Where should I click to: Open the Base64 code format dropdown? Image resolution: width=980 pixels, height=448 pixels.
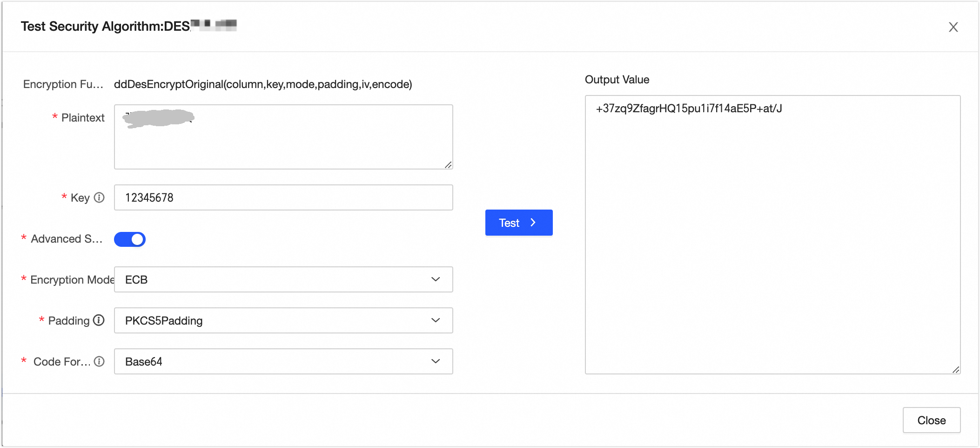283,361
